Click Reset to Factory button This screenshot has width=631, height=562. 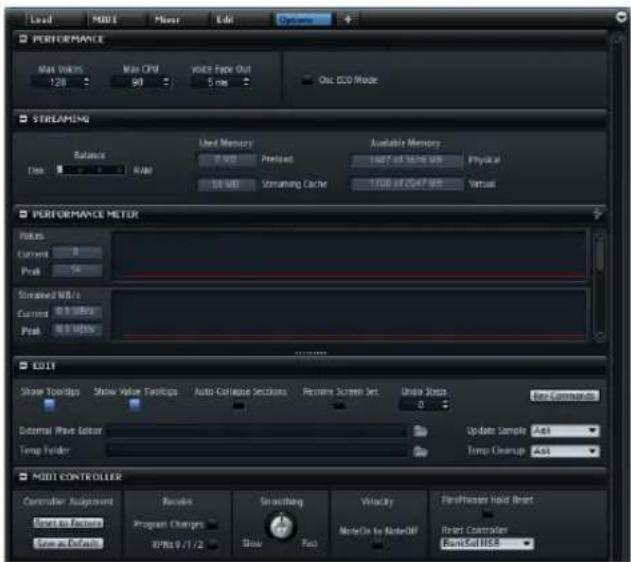coord(68,523)
